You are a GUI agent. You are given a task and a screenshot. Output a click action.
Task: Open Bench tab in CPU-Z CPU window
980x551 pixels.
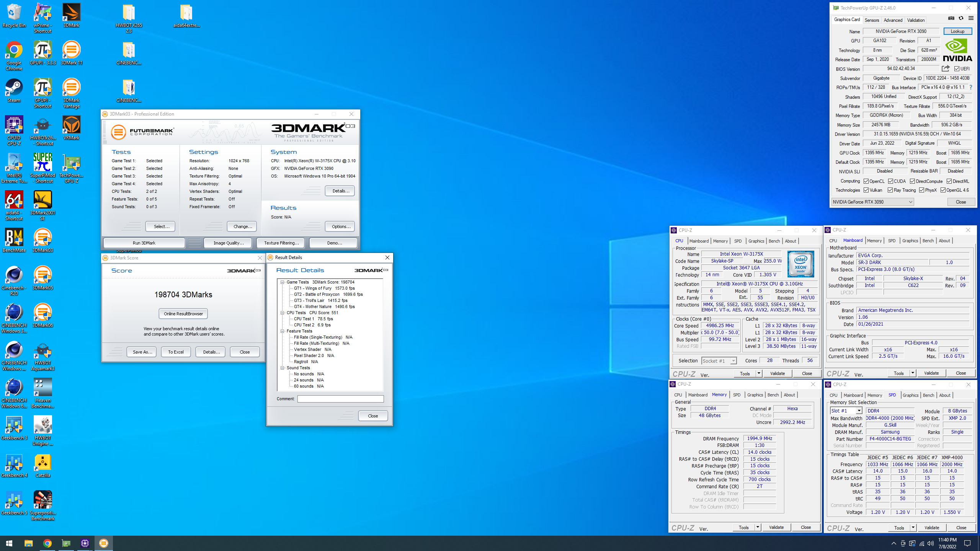pyautogui.click(x=774, y=241)
